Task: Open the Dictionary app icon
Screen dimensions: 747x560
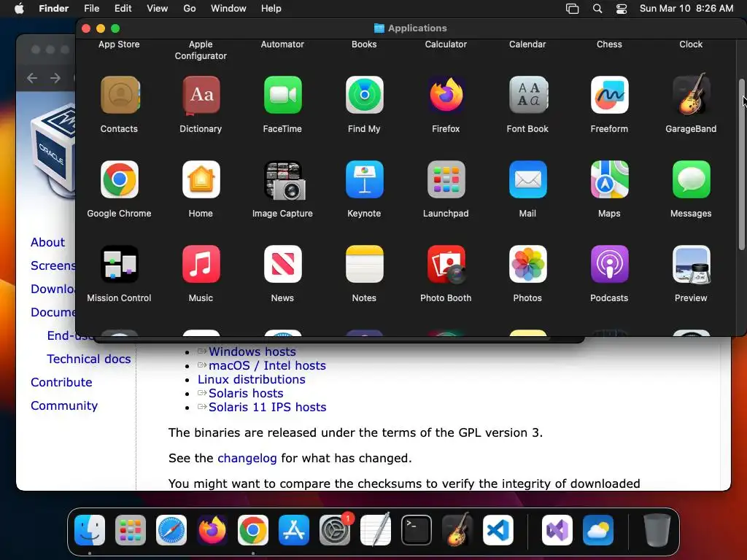Action: tap(201, 95)
